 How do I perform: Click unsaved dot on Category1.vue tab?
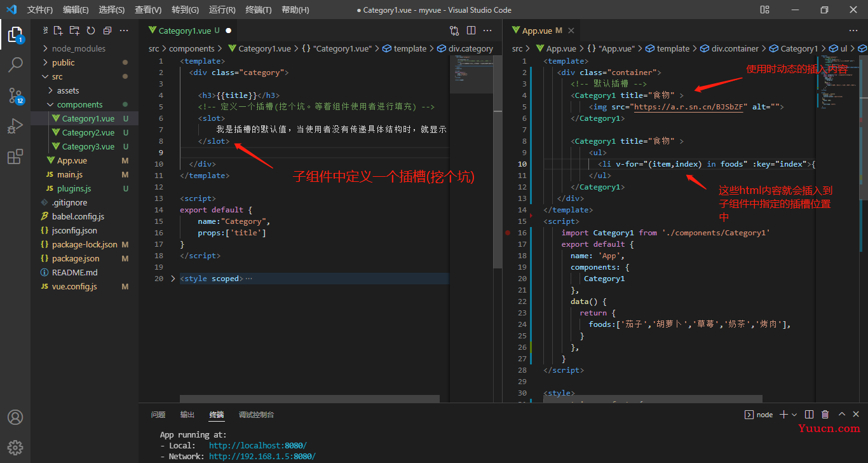[x=228, y=31]
